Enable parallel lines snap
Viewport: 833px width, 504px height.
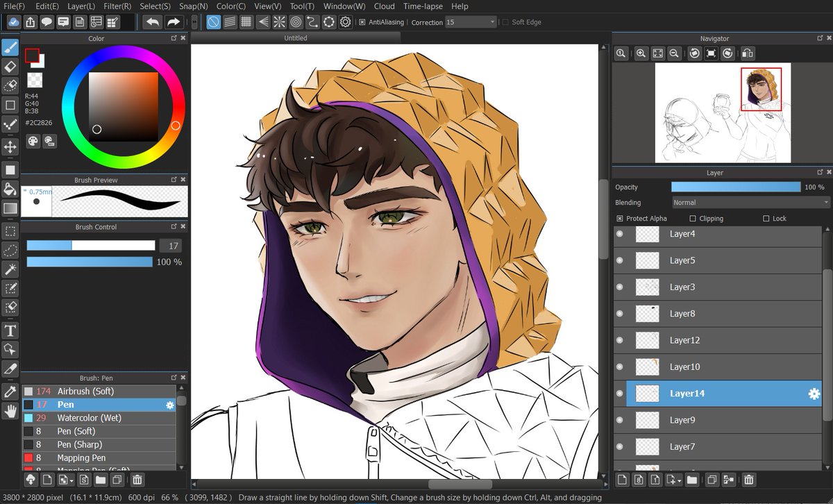coord(230,22)
